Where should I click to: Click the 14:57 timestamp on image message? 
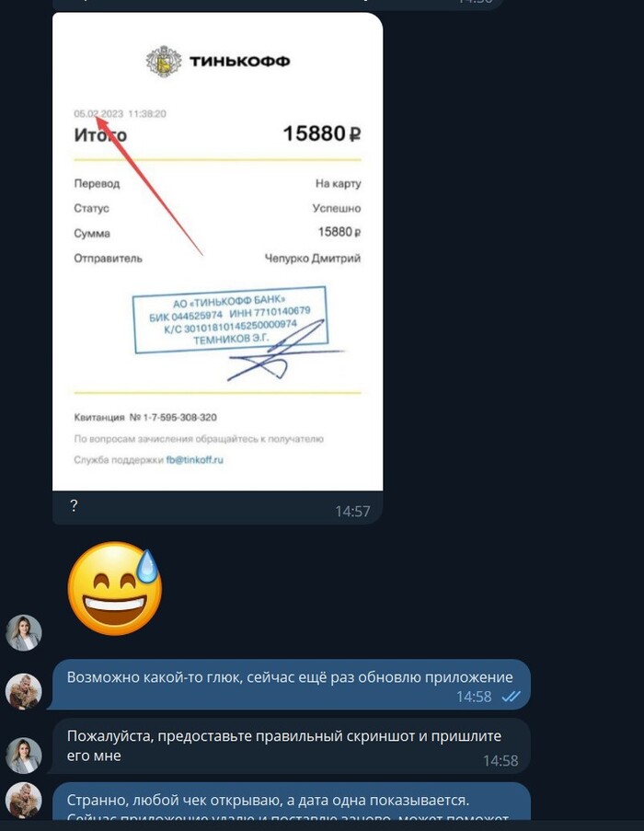pos(352,511)
